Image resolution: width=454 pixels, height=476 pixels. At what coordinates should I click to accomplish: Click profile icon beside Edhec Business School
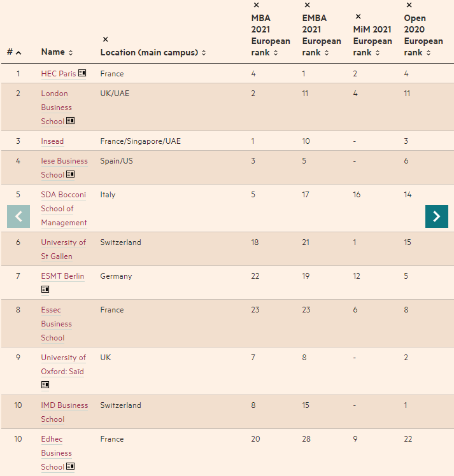pyautogui.click(x=71, y=466)
